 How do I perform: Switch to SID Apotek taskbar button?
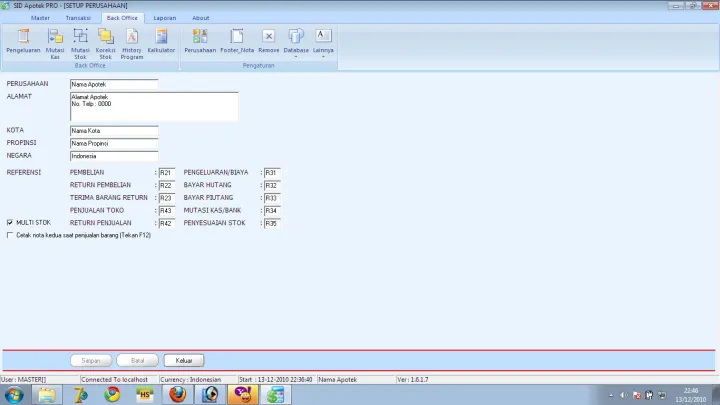tap(276, 395)
